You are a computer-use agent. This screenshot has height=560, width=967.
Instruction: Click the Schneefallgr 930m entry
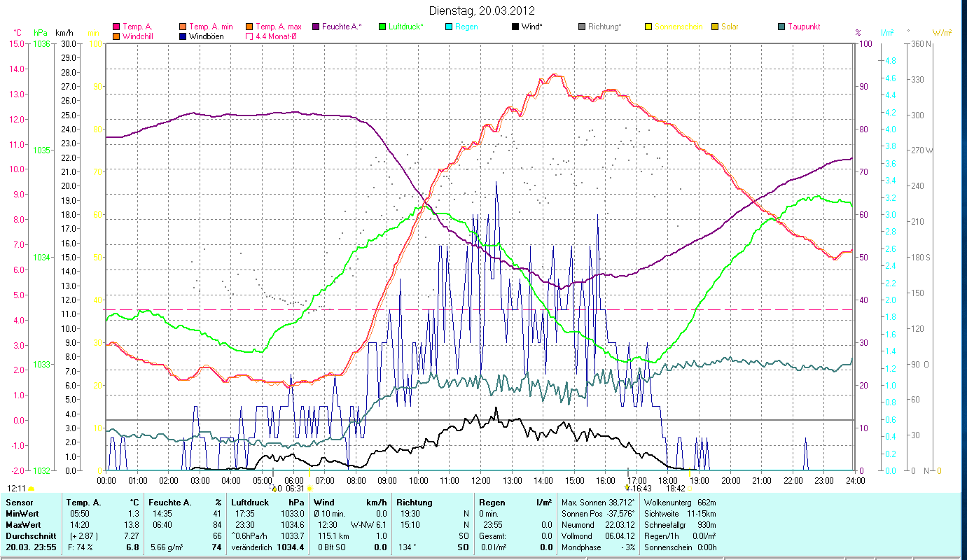(x=680, y=525)
